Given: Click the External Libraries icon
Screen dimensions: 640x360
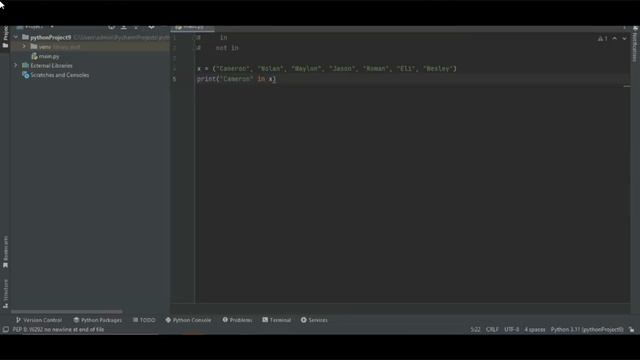Looking at the screenshot, I should pyautogui.click(x=25, y=65).
